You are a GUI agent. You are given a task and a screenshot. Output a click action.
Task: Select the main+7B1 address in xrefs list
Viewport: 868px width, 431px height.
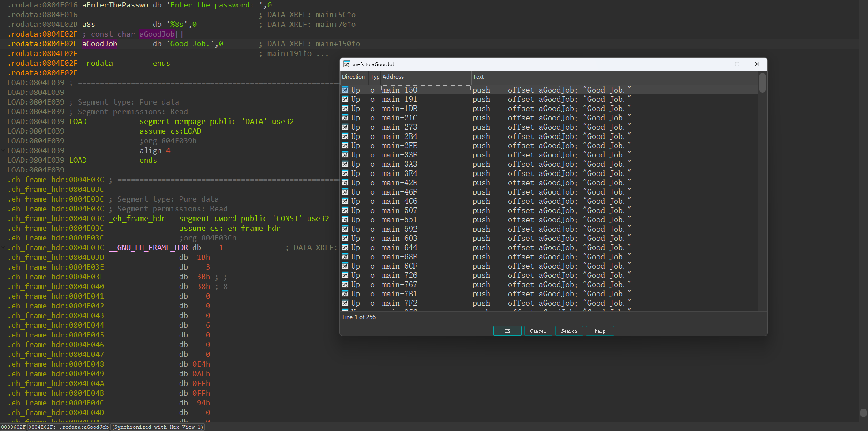point(399,294)
